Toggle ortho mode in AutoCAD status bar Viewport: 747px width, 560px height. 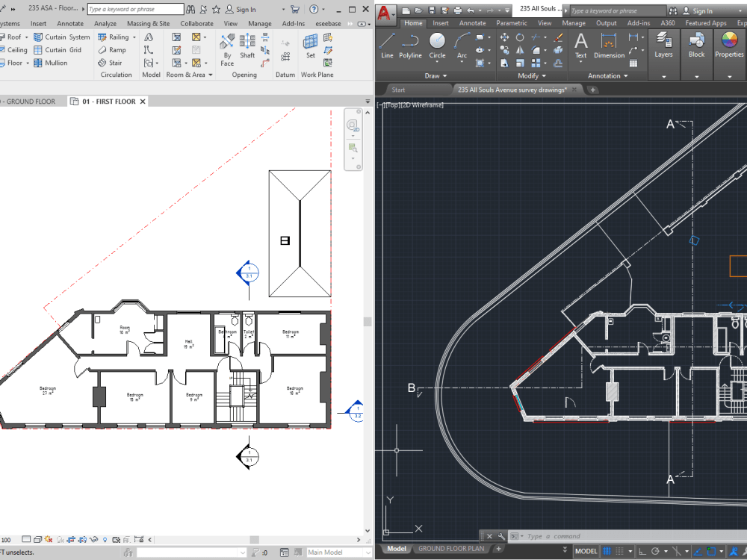point(642,551)
